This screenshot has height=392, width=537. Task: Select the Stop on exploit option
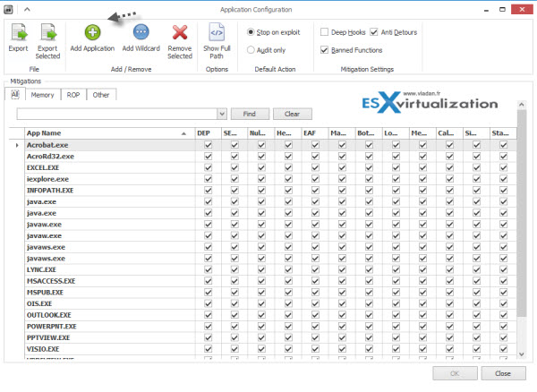coord(251,32)
